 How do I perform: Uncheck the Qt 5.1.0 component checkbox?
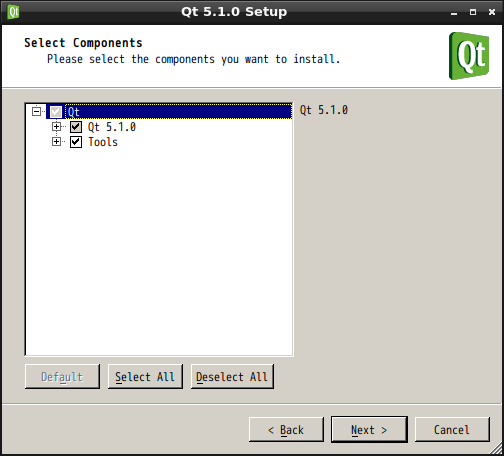(76, 127)
